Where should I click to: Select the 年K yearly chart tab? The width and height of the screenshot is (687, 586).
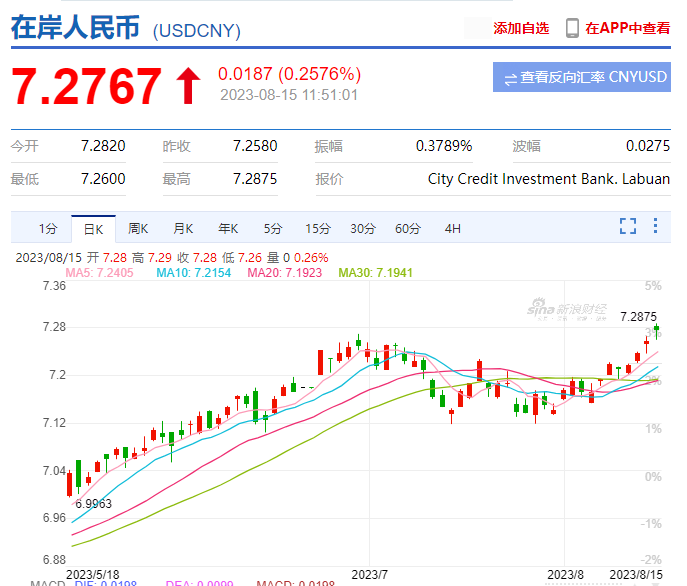point(228,229)
